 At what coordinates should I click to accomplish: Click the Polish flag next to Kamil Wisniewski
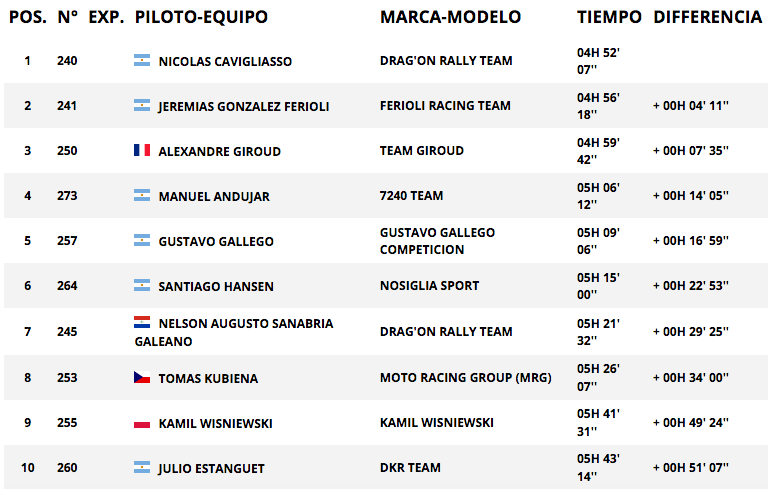142,422
